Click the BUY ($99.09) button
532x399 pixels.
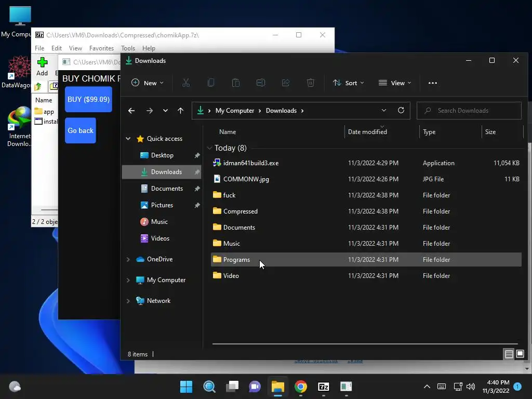pyautogui.click(x=88, y=99)
